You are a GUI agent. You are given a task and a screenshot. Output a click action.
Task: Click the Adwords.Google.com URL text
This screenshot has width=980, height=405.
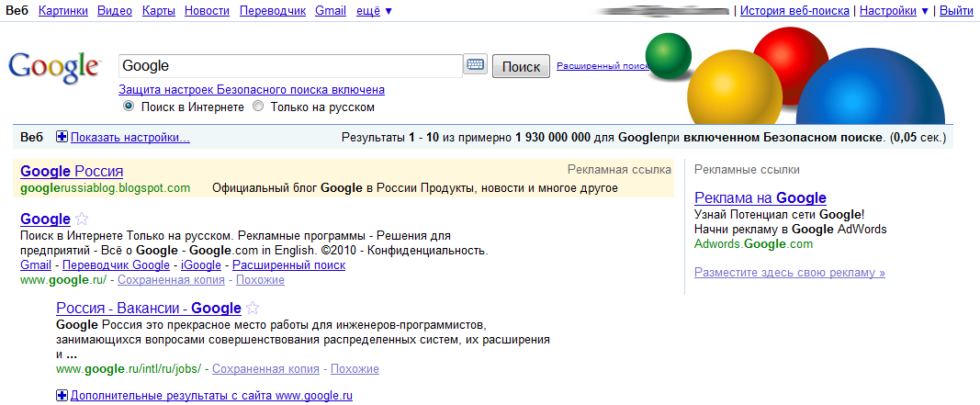(x=754, y=243)
